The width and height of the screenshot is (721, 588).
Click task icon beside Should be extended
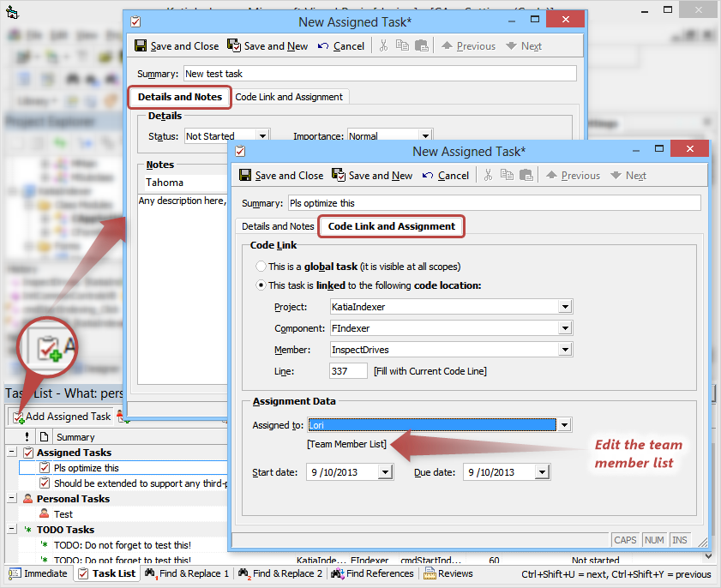click(45, 483)
